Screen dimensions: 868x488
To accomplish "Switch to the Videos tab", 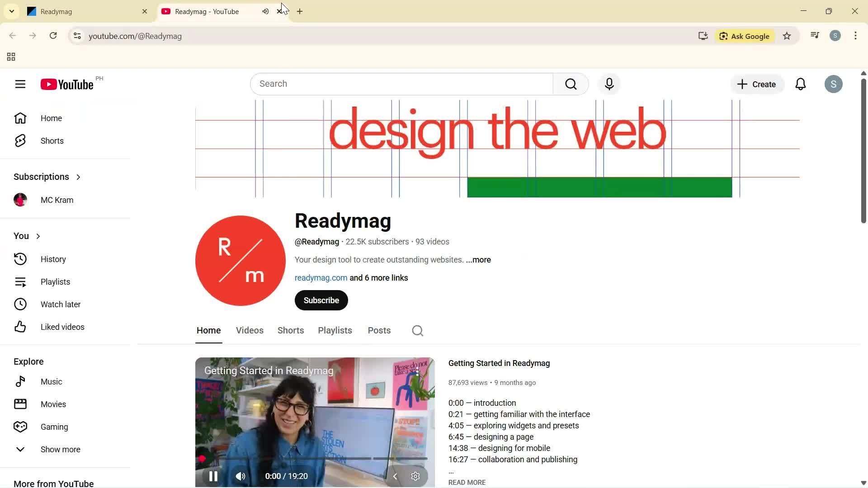I will (249, 330).
